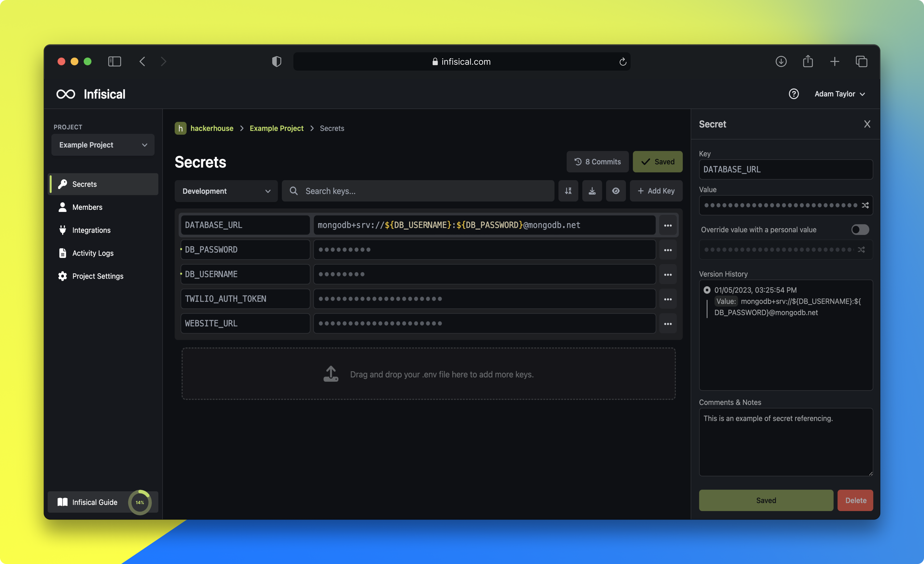Open the WEBSITE_URL row options menu

(667, 324)
